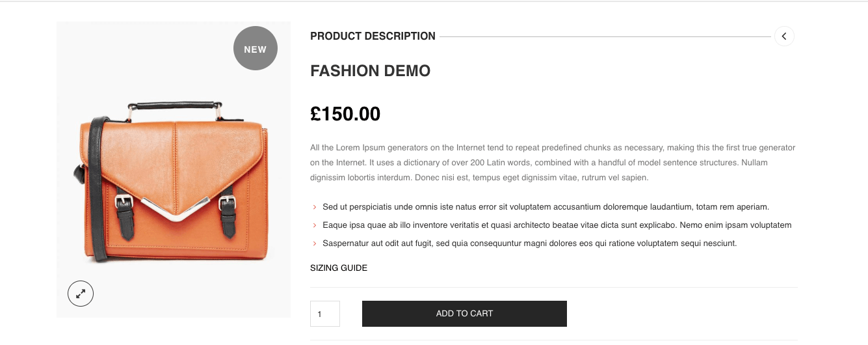Screen dimensions: 868x345
Task: Click the red chevron before 'Sed ut perspiciatis'
Action: (315, 207)
